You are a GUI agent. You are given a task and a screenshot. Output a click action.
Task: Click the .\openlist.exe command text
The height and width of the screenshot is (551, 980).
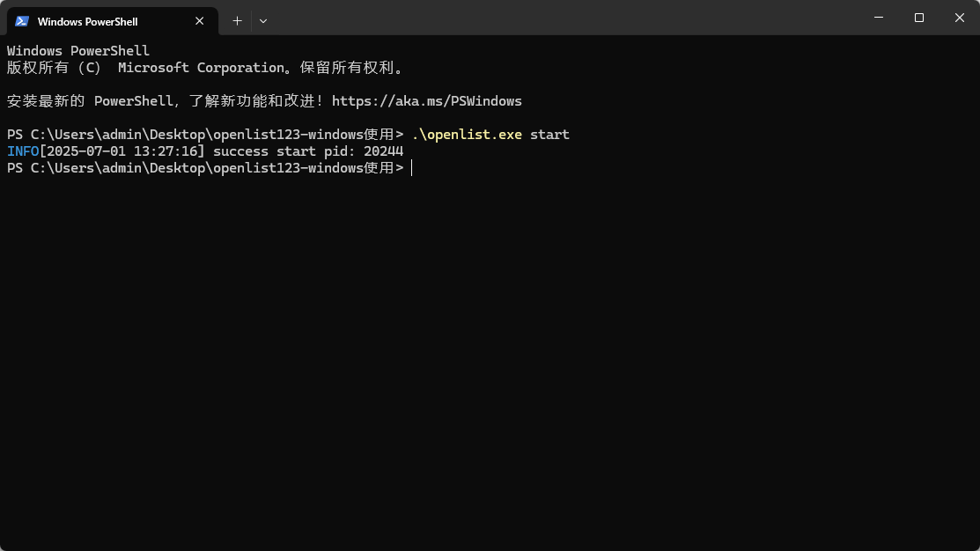(467, 135)
